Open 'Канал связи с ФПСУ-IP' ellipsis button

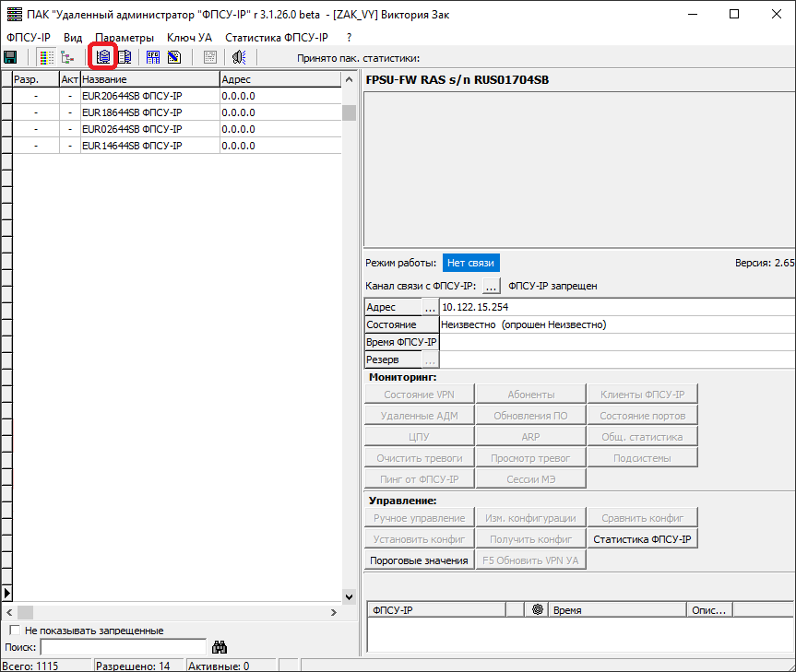coord(491,286)
